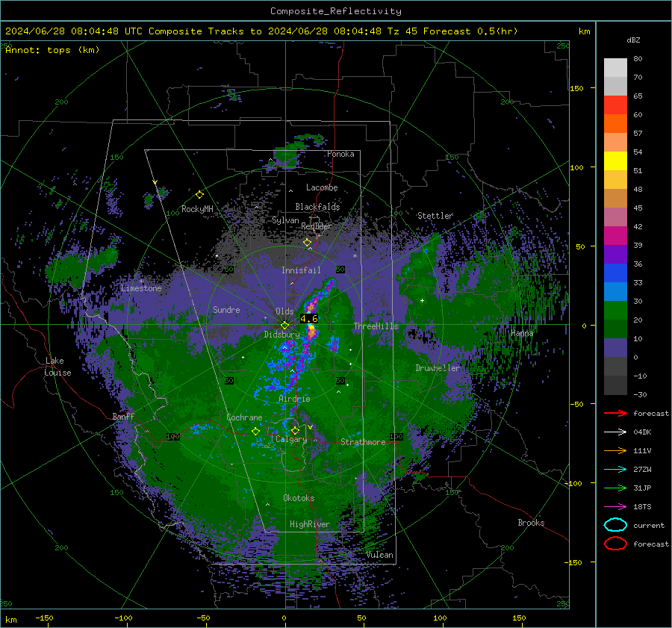Click the RockyMH label
Image resolution: width=672 pixels, height=628 pixels.
pos(197,209)
